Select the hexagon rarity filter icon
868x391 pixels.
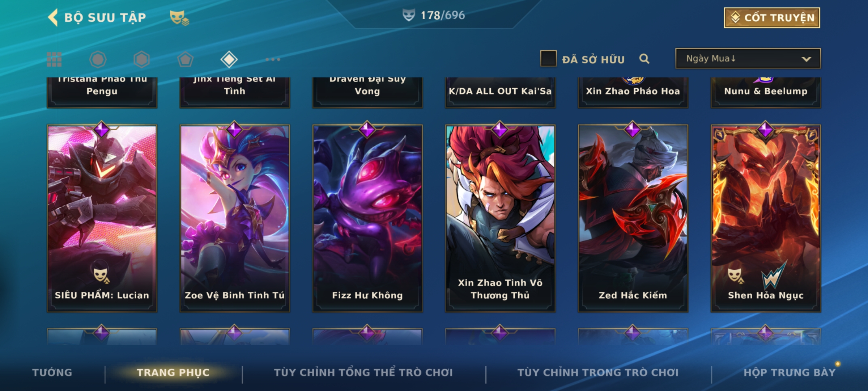[141, 59]
